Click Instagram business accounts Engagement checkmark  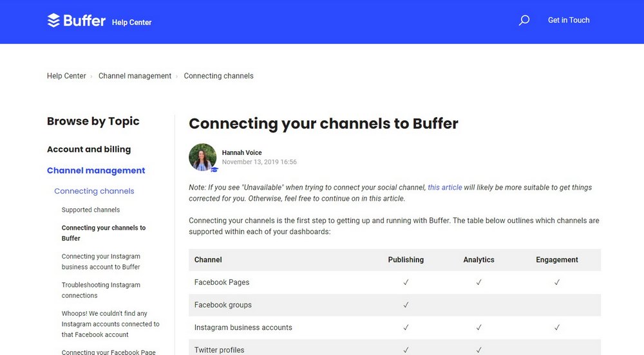[x=557, y=327]
